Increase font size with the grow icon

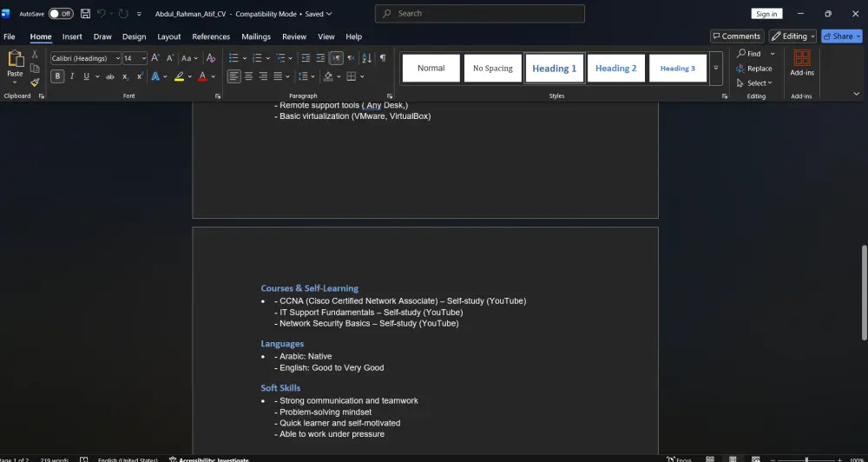(155, 58)
